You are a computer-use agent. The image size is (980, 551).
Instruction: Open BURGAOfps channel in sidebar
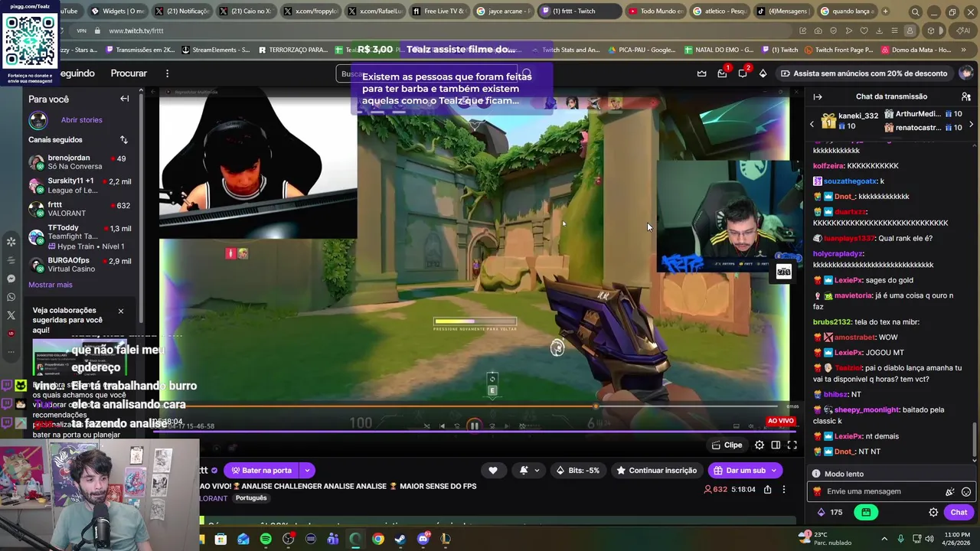80,265
